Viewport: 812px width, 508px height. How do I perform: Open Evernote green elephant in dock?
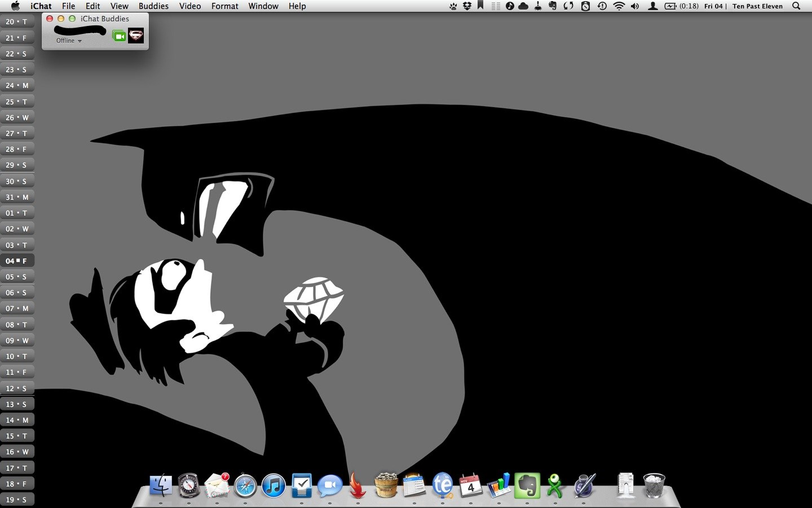point(527,485)
